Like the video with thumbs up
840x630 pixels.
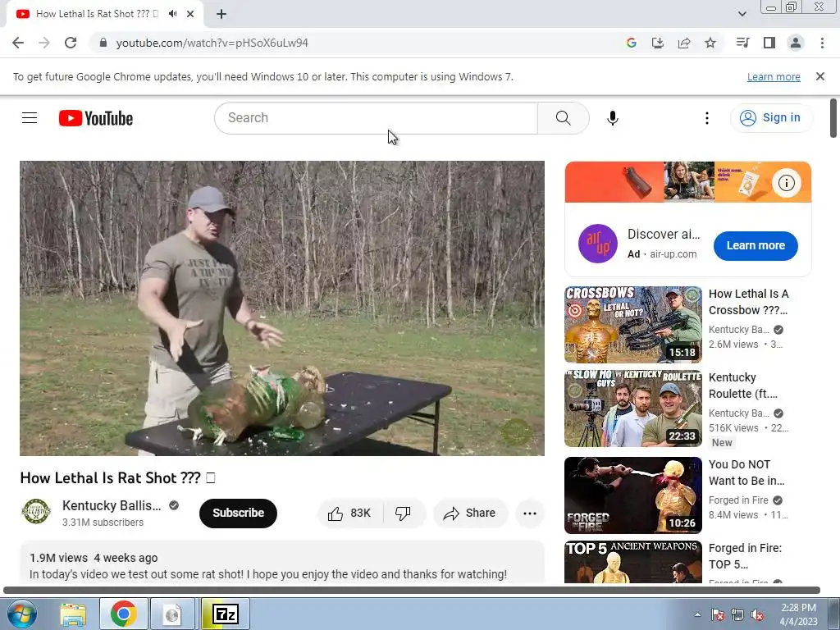[350, 514]
